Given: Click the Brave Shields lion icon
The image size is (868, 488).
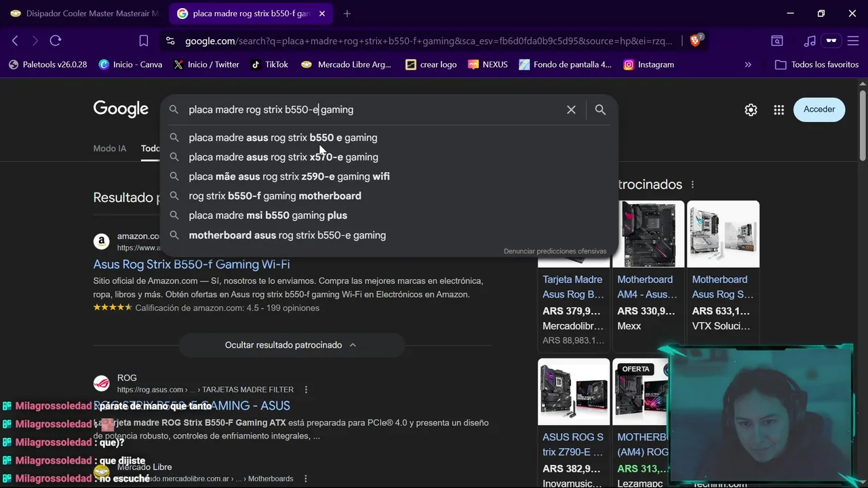Looking at the screenshot, I should pyautogui.click(x=696, y=41).
